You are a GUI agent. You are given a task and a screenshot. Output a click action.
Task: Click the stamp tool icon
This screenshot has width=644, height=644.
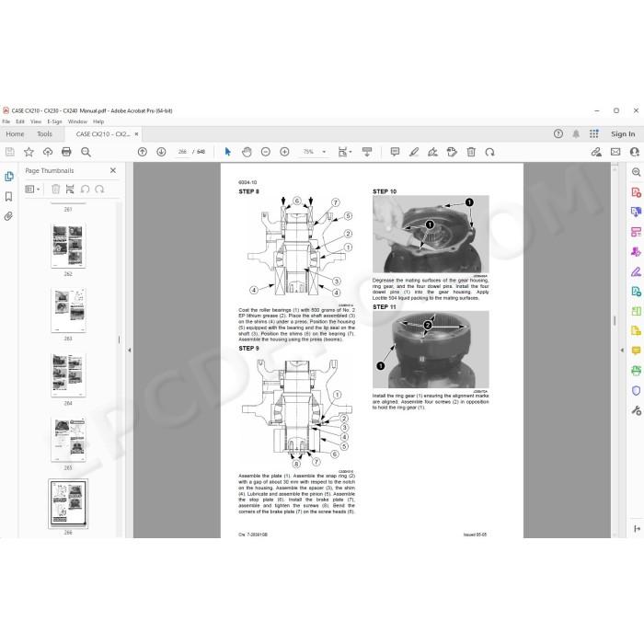point(452,152)
